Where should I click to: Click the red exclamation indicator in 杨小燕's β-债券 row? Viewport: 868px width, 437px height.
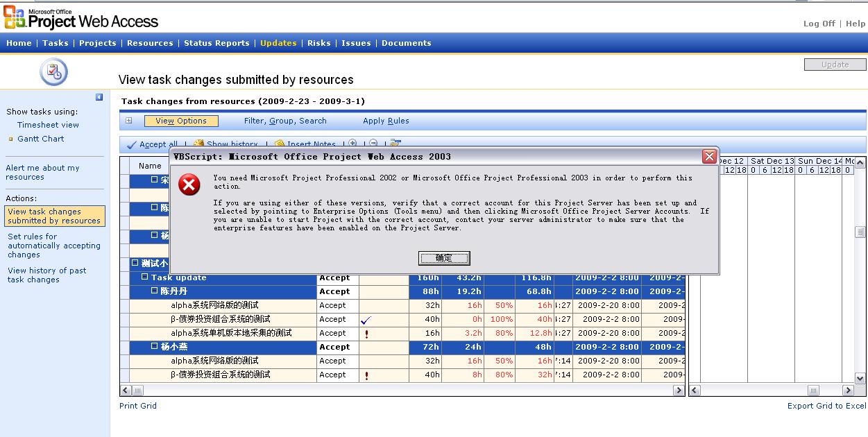[x=366, y=375]
